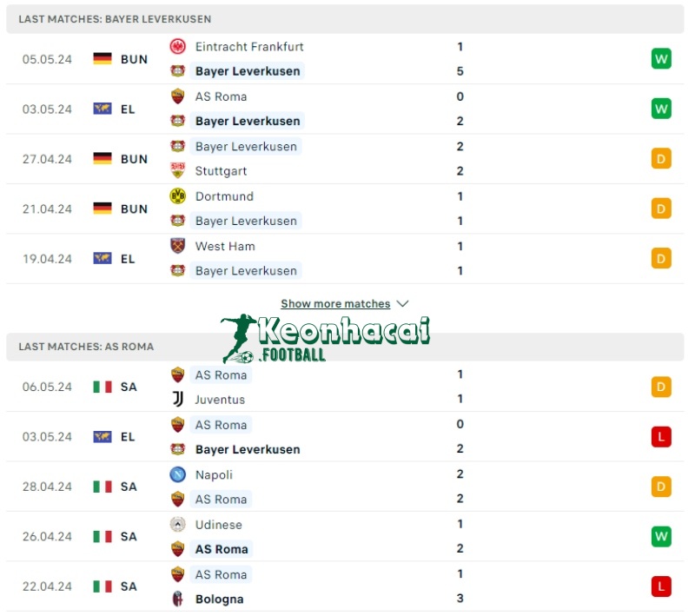Viewport: 695px width, 616px height.
Task: Click the Eintracht Frankfurt club crest
Action: (177, 47)
